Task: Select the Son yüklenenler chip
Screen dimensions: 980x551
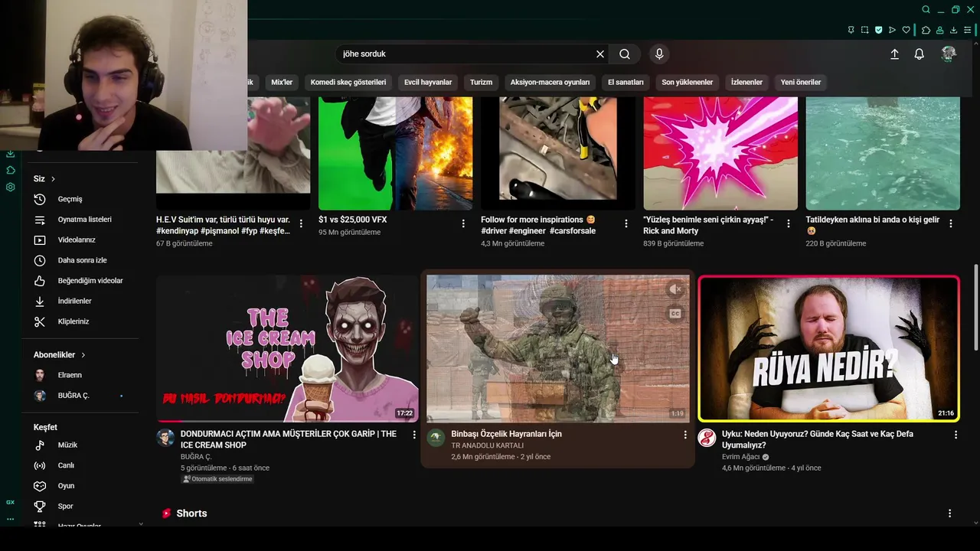Action: (688, 82)
